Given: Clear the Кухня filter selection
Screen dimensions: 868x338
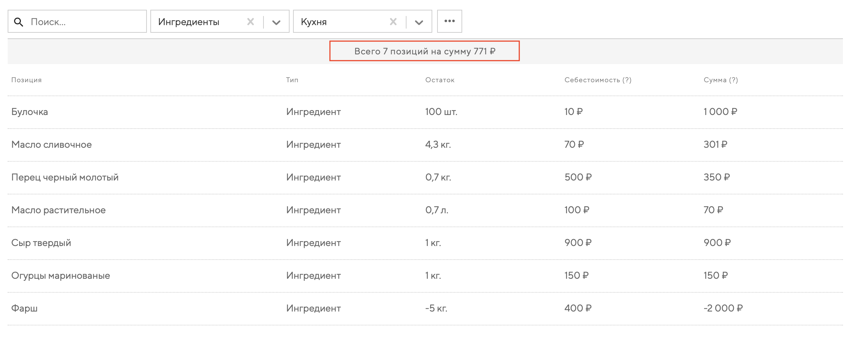Looking at the screenshot, I should [x=393, y=22].
